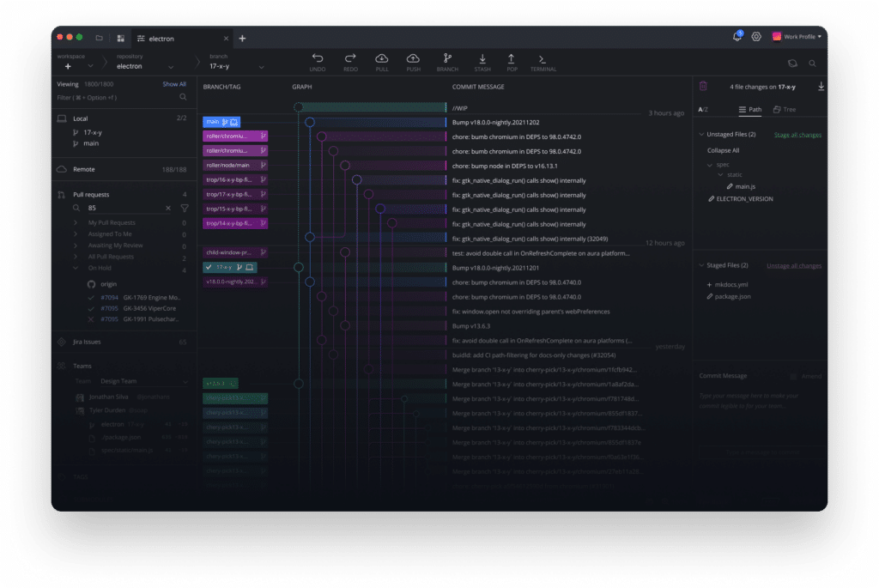Viewport: 879px width, 588px height.
Task: Select unstaged file ELECTRON_VERSION
Action: pyautogui.click(x=744, y=199)
